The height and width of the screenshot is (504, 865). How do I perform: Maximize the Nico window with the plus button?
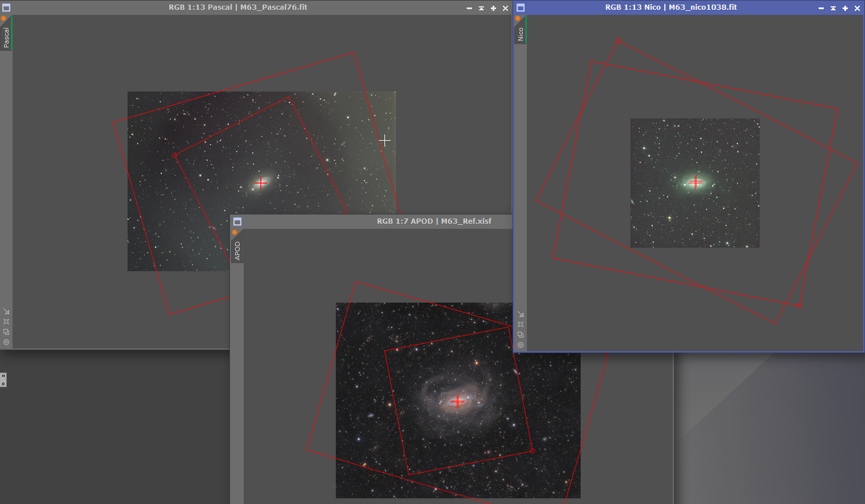coord(845,8)
